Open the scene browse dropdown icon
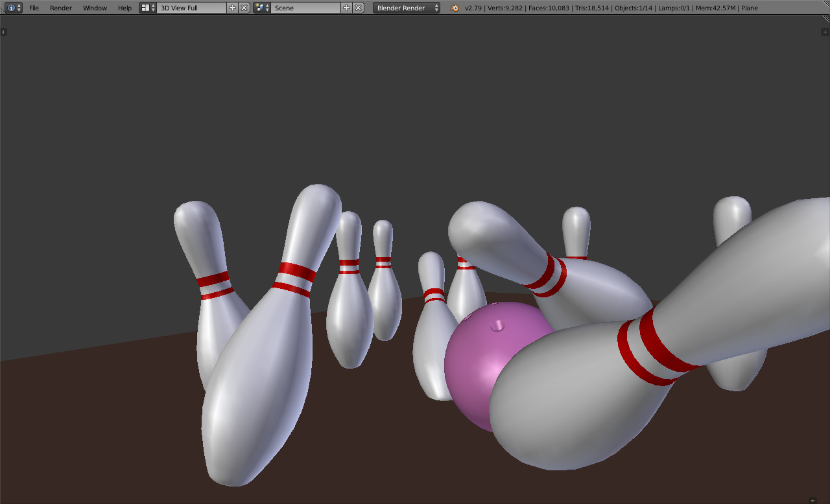The image size is (830, 504). [x=262, y=8]
